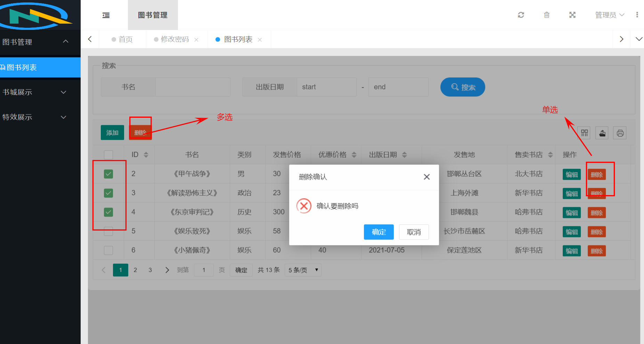Select 图书列表 in the sidebar
Viewport: 644px width, 344px height.
(x=40, y=67)
